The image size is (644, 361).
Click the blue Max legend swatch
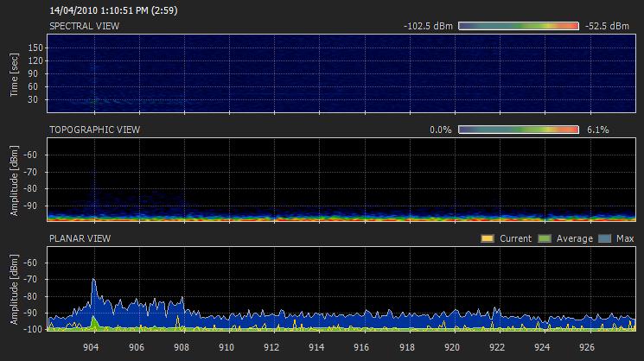[604, 238]
